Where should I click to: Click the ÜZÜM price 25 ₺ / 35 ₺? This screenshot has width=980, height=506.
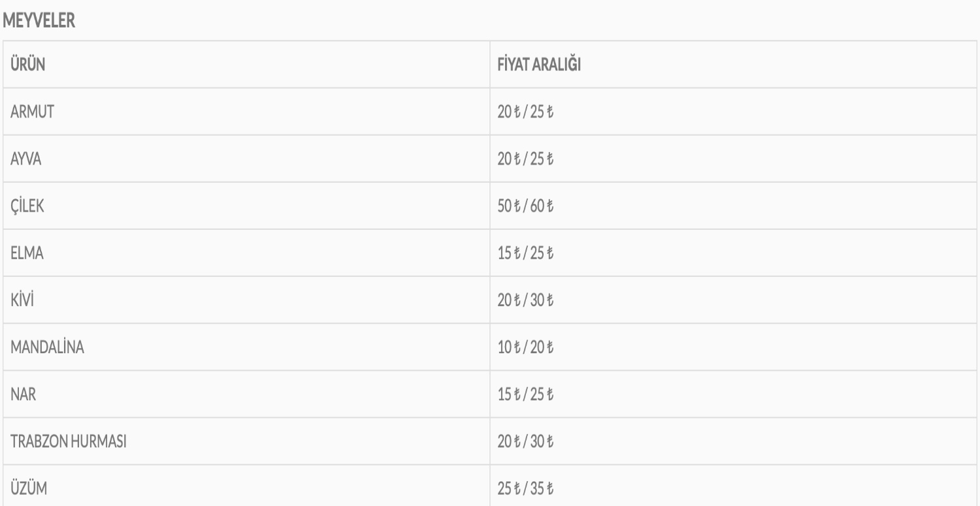[x=525, y=488]
